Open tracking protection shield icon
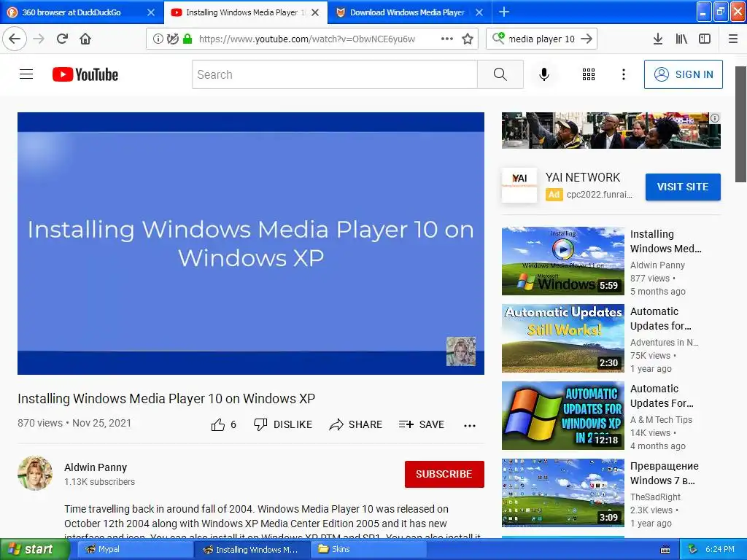The image size is (747, 560). tap(172, 39)
